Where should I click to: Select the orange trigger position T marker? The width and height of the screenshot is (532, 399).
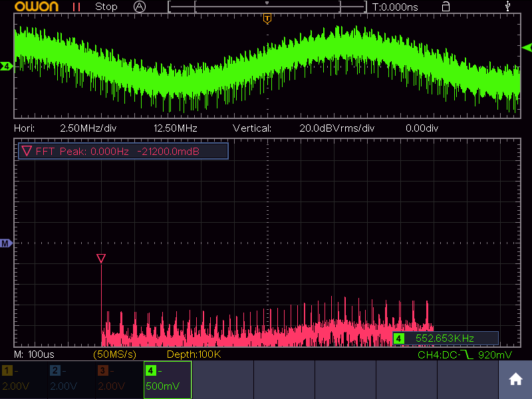267,19
